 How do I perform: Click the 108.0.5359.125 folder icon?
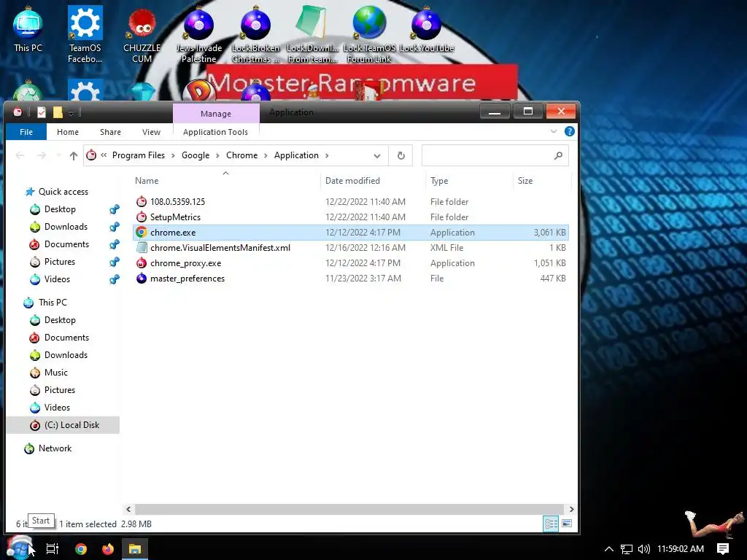click(x=142, y=201)
